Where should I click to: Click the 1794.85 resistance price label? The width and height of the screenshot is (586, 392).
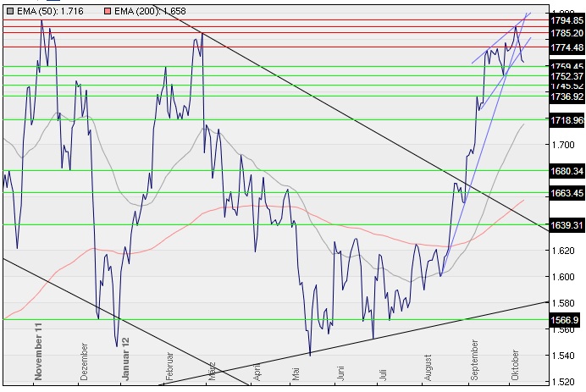click(566, 19)
